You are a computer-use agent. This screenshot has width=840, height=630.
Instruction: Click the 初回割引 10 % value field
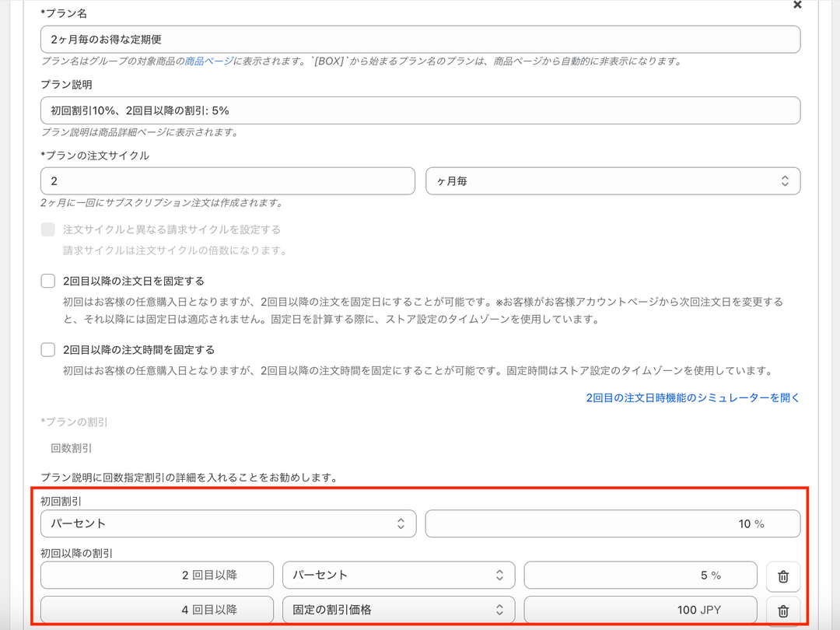point(612,523)
